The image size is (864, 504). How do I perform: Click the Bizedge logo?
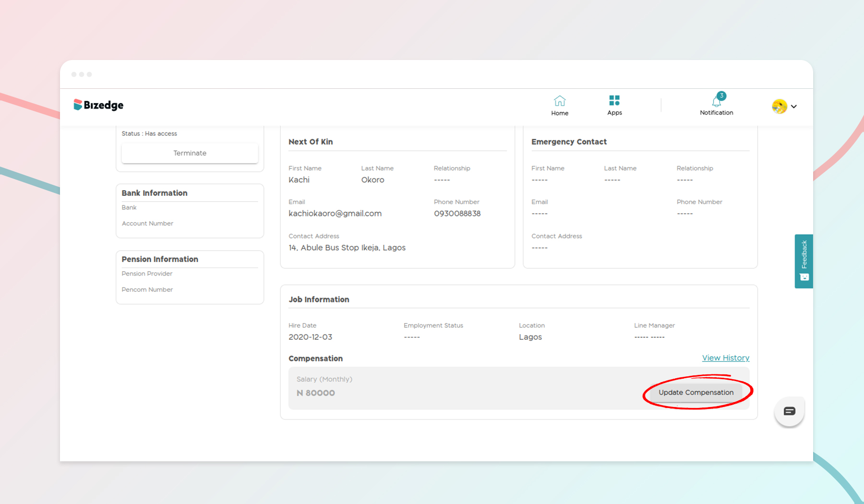coord(98,105)
